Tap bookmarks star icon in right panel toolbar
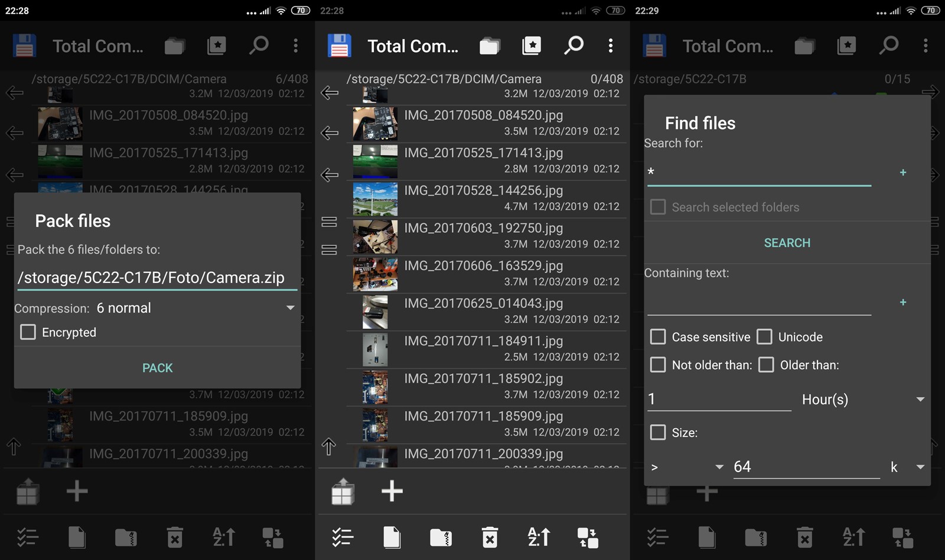The image size is (945, 560). coord(846,45)
